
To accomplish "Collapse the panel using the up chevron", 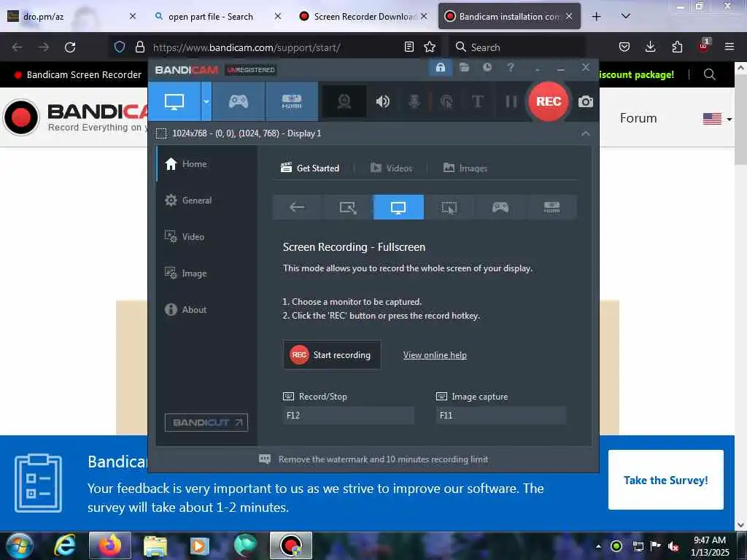I will 586,134.
